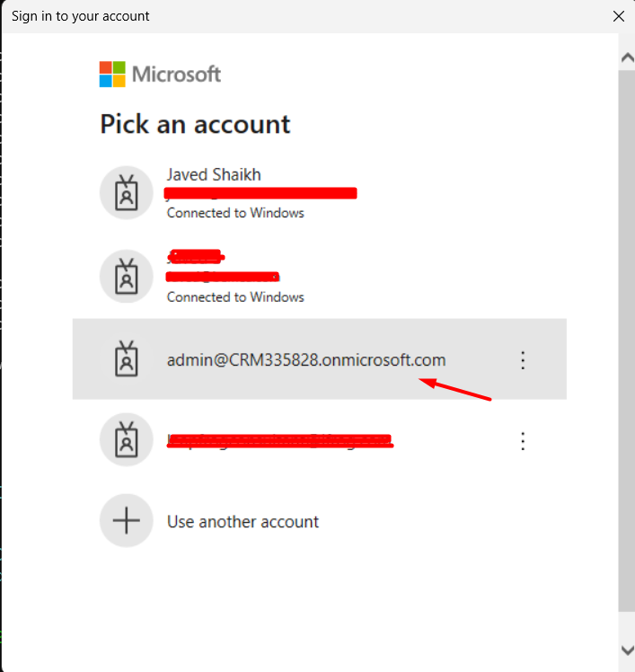This screenshot has height=672, width=635.
Task: Click 'Connected to Windows' under second account
Action: point(235,296)
